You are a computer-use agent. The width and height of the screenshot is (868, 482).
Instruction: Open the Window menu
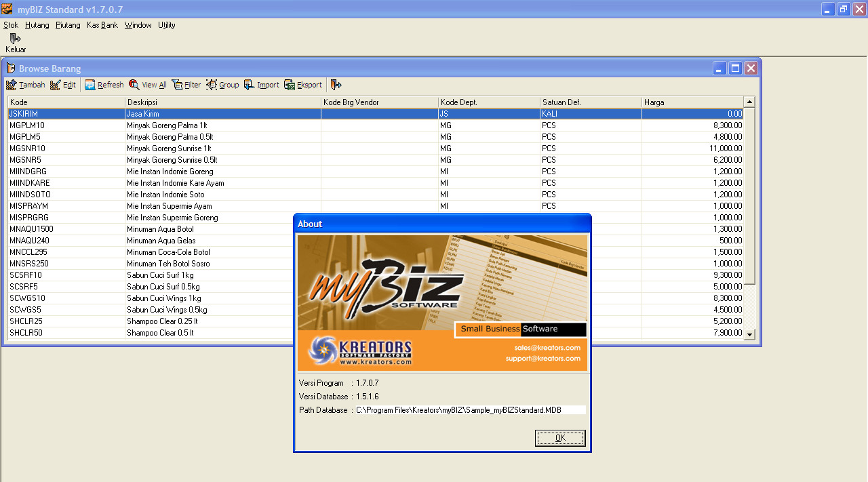pyautogui.click(x=138, y=25)
